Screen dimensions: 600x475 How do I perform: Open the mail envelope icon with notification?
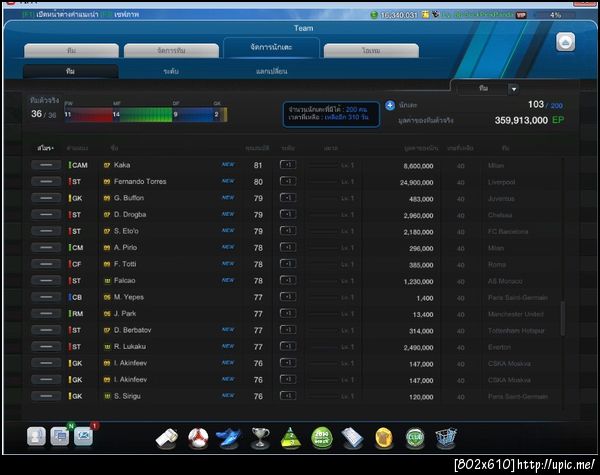(83, 436)
